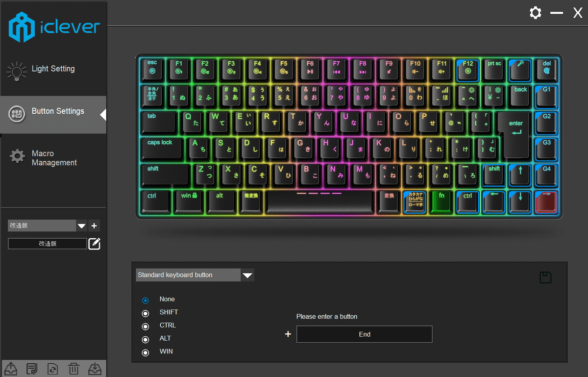Select the WIN modifier radio button

pyautogui.click(x=146, y=352)
